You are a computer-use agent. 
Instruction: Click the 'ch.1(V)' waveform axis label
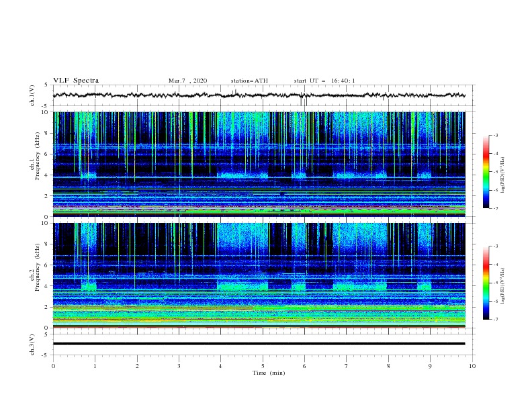coord(32,95)
